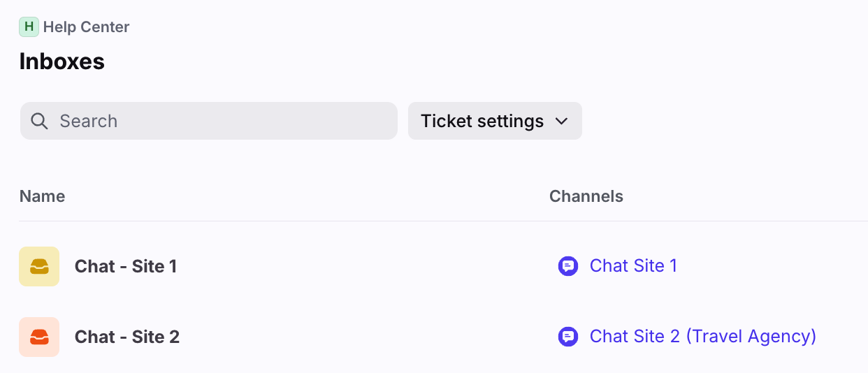
Task: Click the Inboxes page heading
Action: [x=62, y=61]
